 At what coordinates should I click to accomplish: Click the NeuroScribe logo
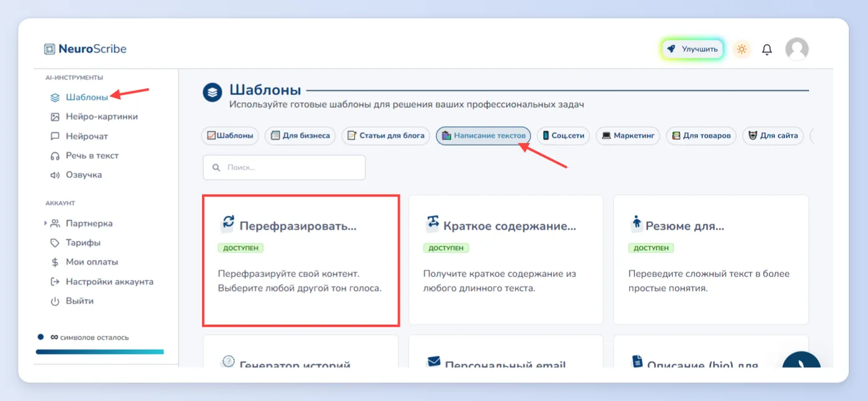(86, 49)
